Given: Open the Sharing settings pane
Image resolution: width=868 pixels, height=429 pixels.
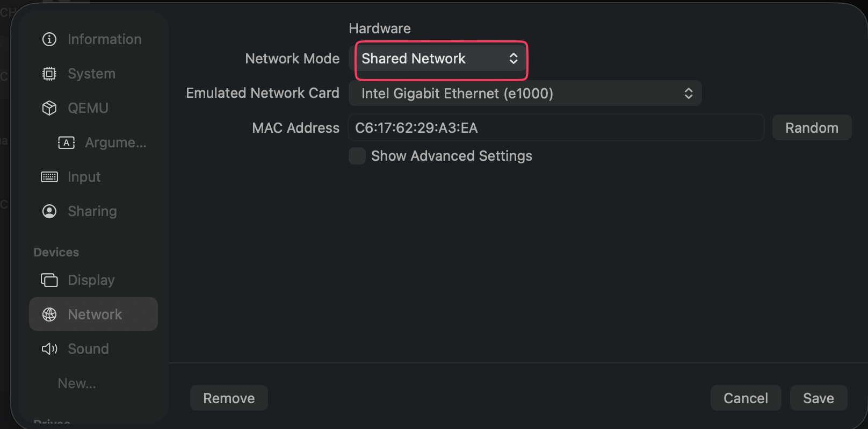Looking at the screenshot, I should [92, 211].
